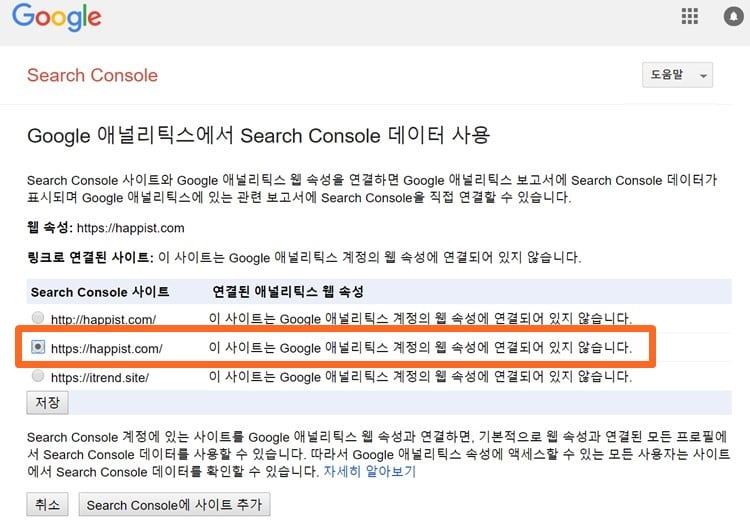Click the 연결된 애널리틱스 웹 속성 column header

tap(285, 292)
